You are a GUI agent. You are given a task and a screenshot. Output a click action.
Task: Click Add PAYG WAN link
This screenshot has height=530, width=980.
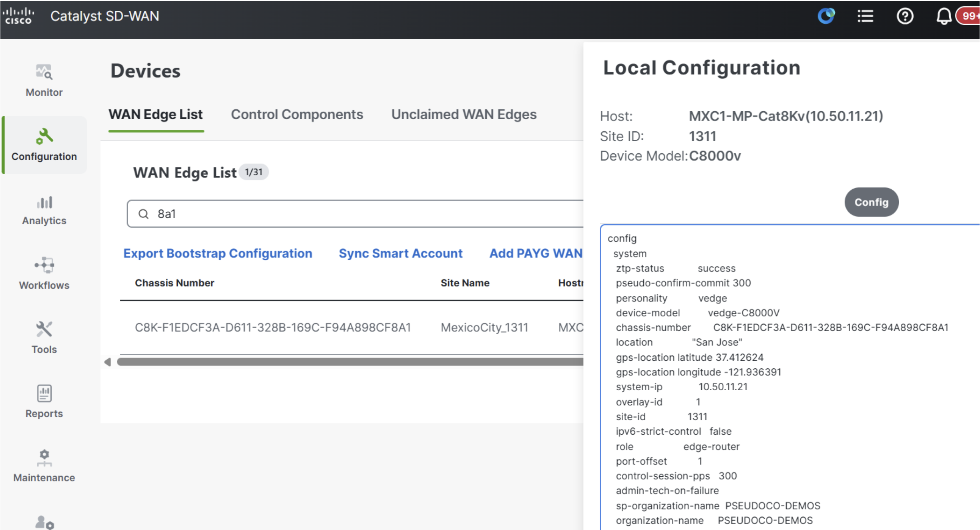click(x=536, y=253)
